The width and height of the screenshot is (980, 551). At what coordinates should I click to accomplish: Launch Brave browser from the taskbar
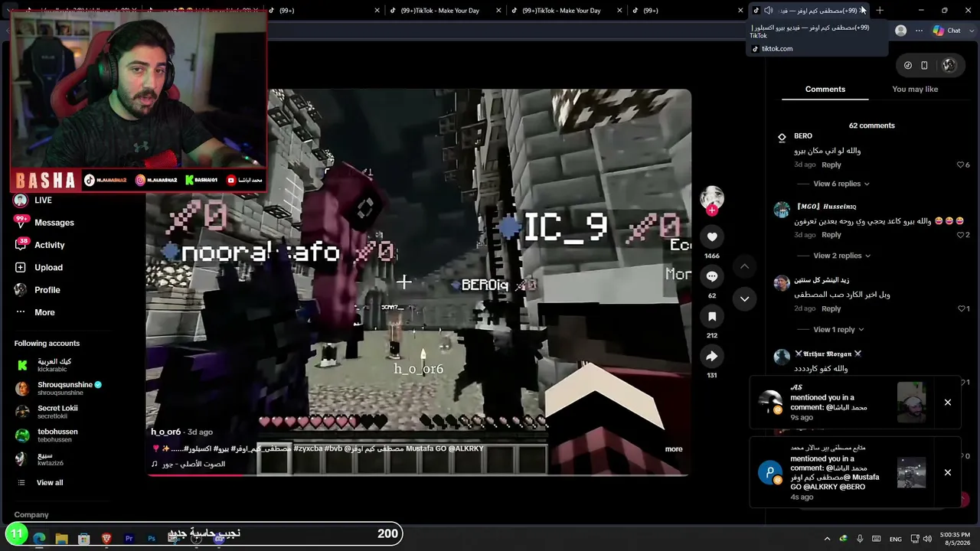106,539
